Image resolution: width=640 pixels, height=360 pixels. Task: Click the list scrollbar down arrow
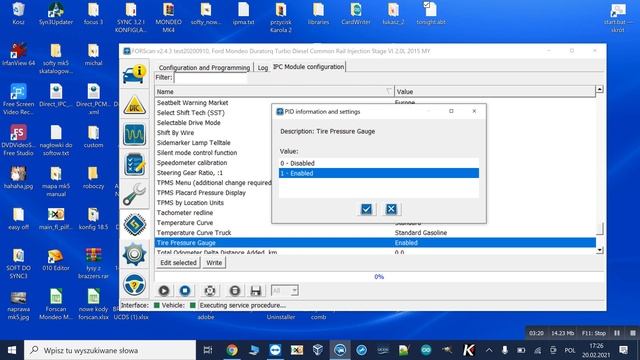[600, 250]
